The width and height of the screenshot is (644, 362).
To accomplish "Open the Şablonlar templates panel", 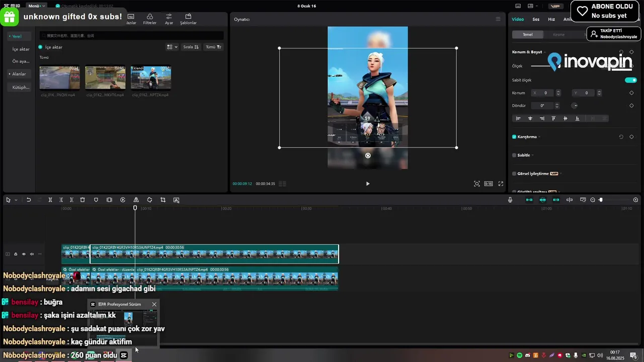I will pyautogui.click(x=188, y=19).
